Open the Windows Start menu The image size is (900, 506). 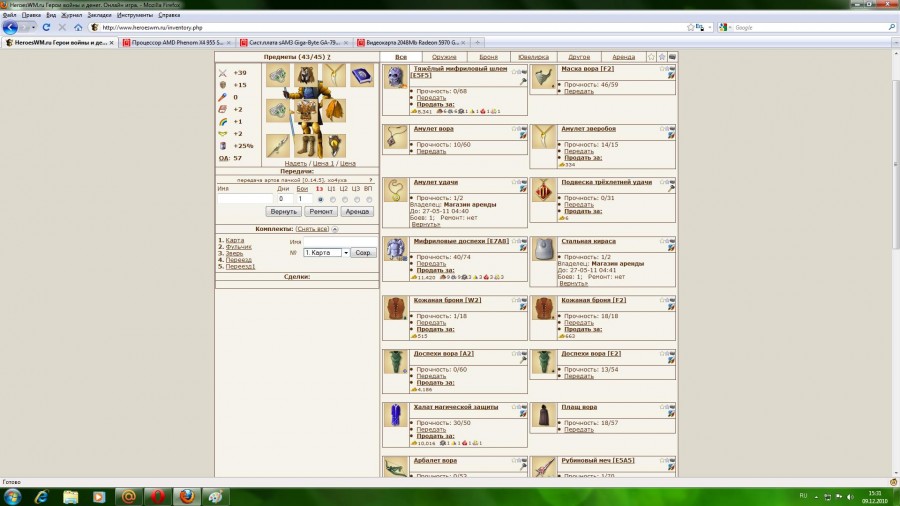(12, 496)
